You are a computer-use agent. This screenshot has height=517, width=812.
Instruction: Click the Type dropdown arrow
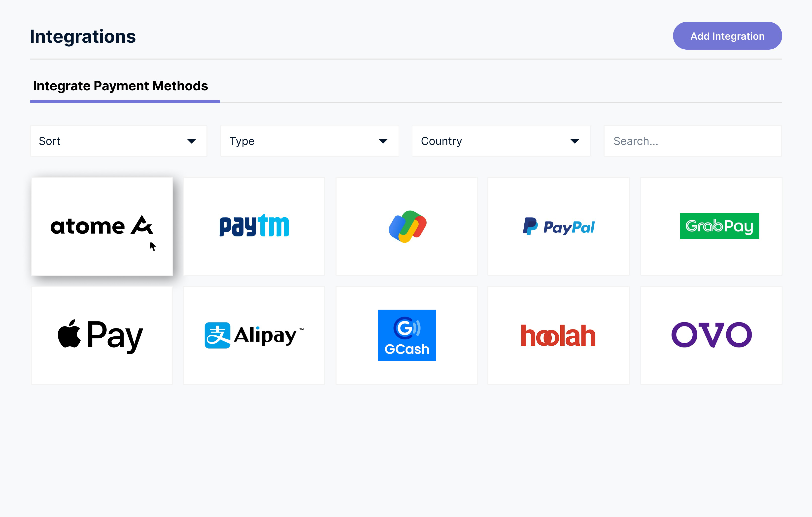383,141
